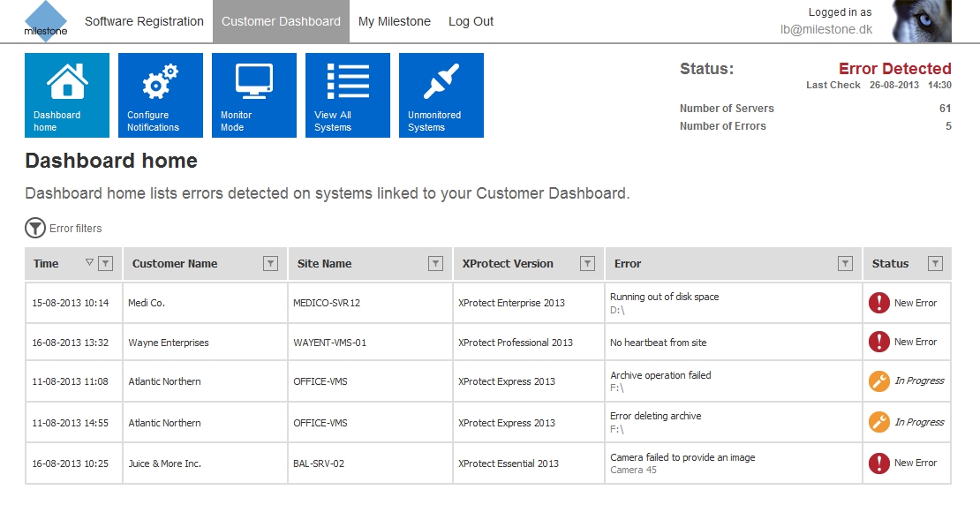Click timestamp 15-08-2013 10:14
This screenshot has width=980, height=520.
(71, 303)
